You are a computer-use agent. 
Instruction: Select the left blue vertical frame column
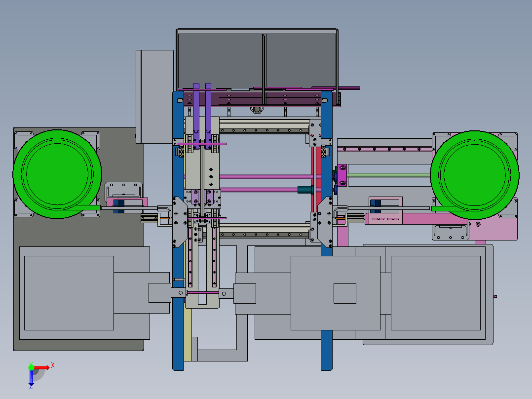[x=178, y=231]
